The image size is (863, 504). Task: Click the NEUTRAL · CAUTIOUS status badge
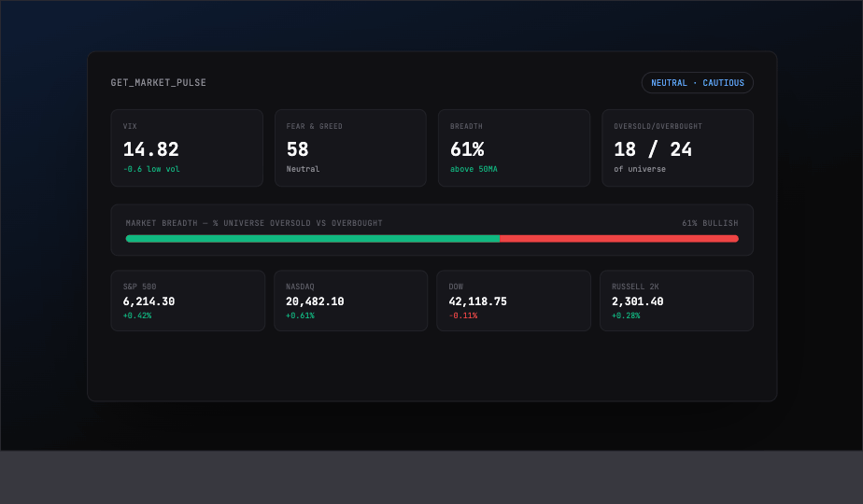point(698,82)
